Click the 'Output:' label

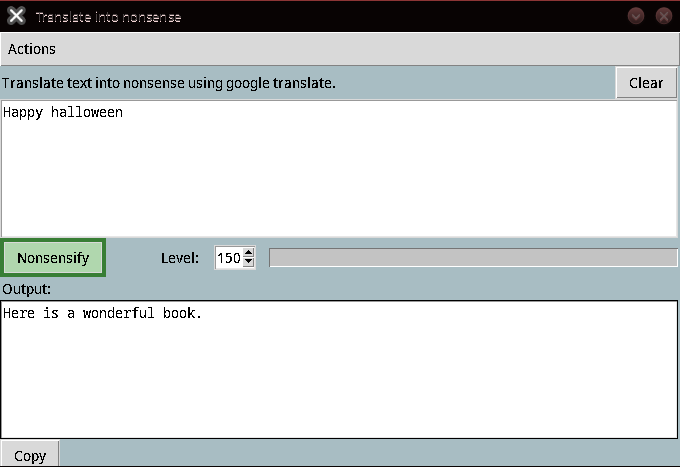click(27, 289)
